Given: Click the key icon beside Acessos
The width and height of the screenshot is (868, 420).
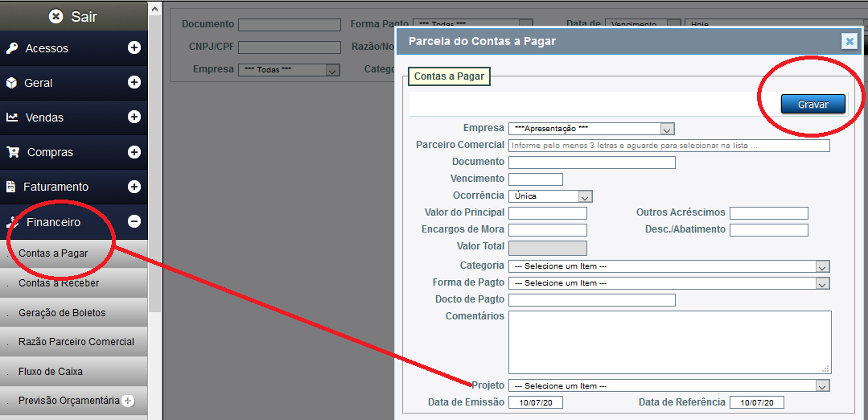Looking at the screenshot, I should point(12,48).
